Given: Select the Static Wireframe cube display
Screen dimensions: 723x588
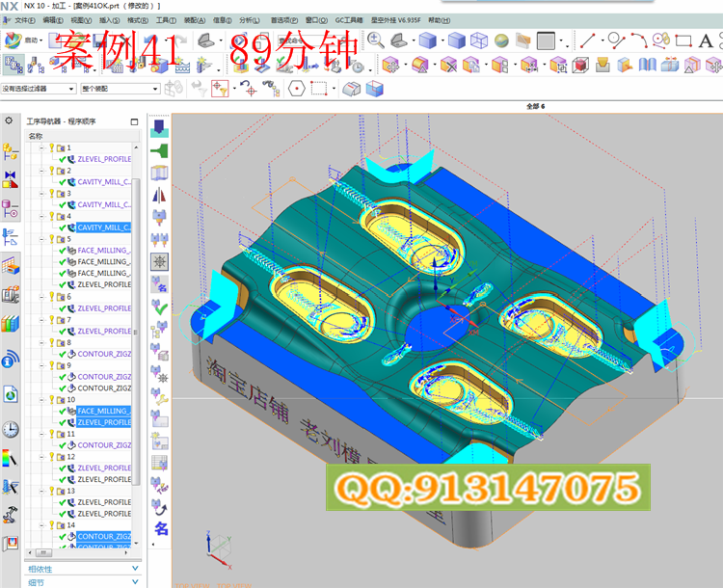Looking at the screenshot, I should click(479, 40).
